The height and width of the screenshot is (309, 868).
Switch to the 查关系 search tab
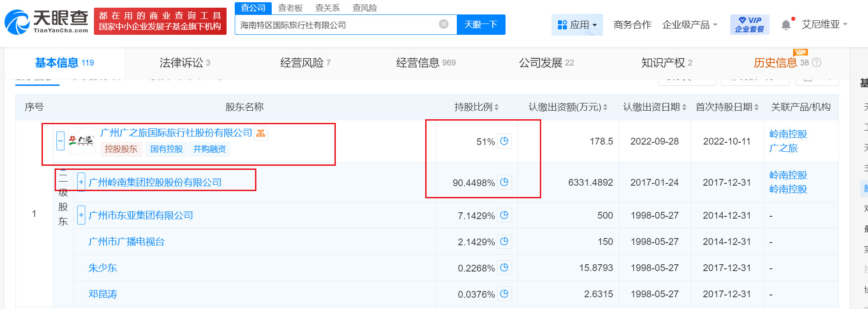[x=327, y=8]
